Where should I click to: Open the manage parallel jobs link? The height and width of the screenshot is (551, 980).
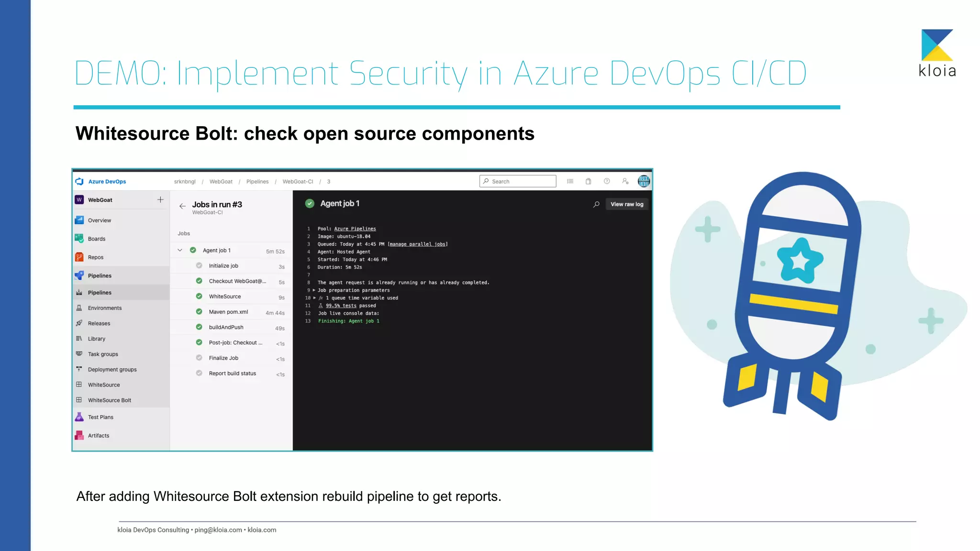[x=417, y=244]
